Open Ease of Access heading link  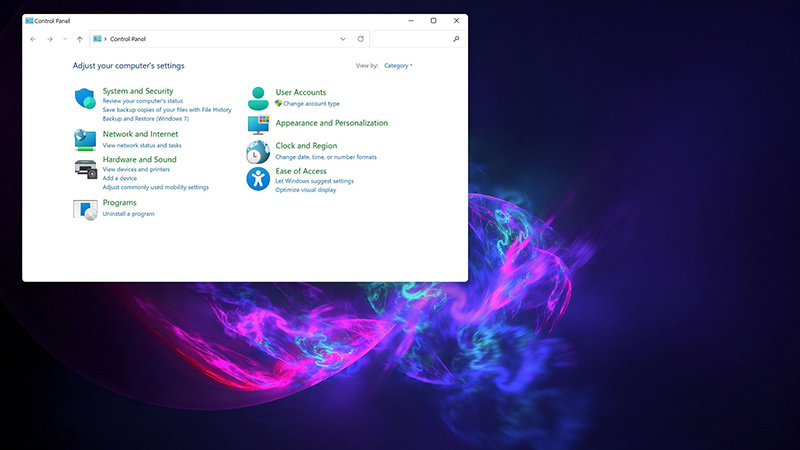click(x=301, y=171)
